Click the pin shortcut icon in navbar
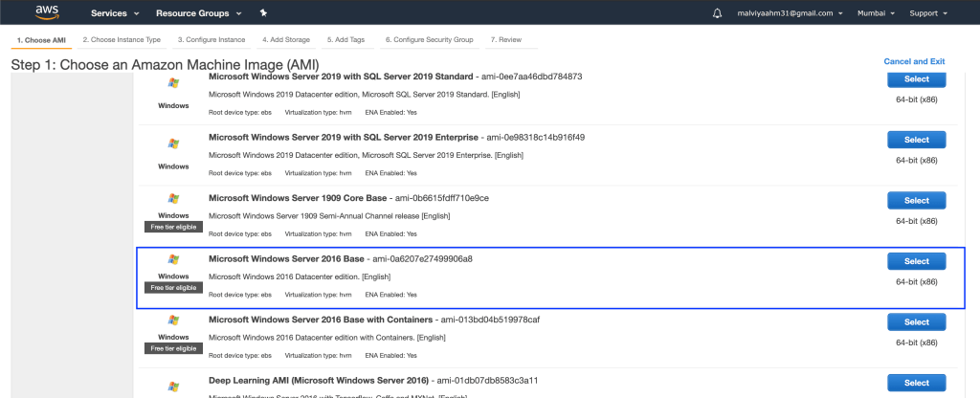The width and height of the screenshot is (980, 398). tap(263, 13)
